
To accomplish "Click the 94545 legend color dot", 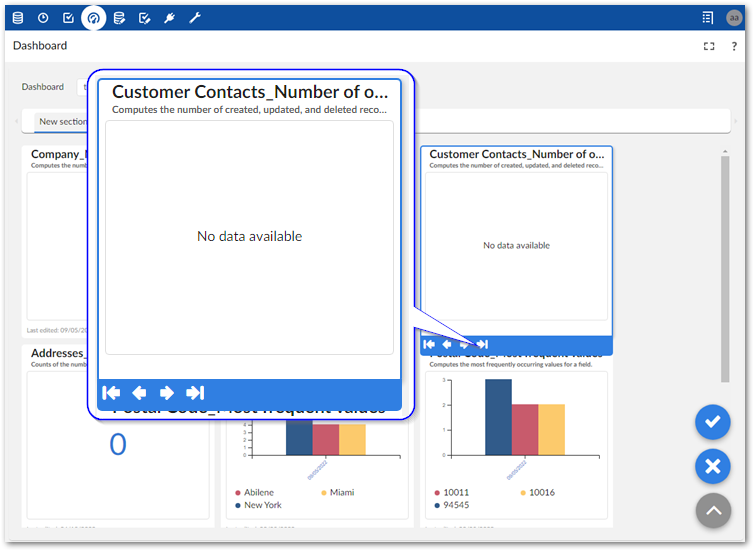I will pos(437,505).
